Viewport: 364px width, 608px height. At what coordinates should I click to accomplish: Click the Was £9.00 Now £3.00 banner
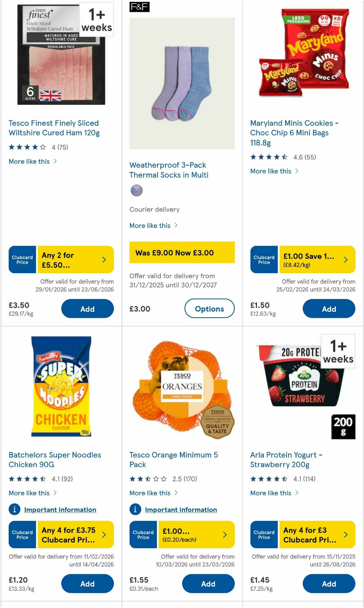181,253
